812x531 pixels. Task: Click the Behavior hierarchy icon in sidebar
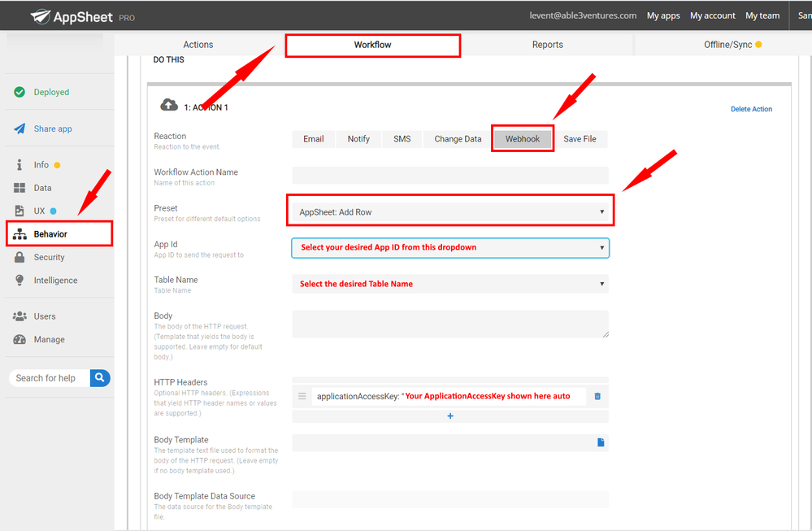point(20,234)
